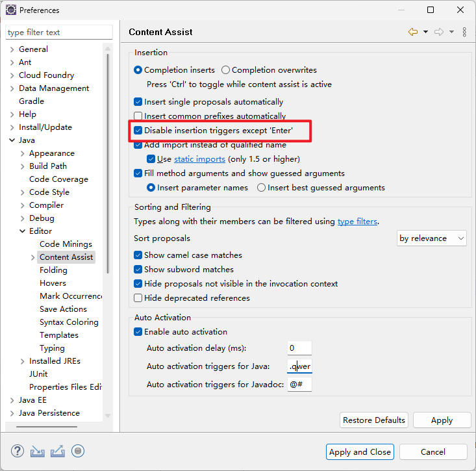
Task: Click the grey Forward arrow icon
Action: tap(439, 32)
